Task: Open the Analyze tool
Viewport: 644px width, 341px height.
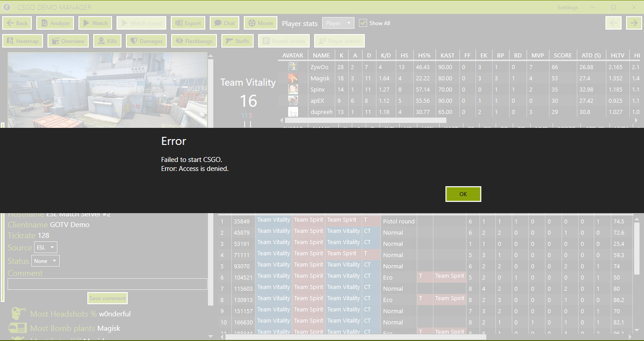Action: tap(55, 22)
